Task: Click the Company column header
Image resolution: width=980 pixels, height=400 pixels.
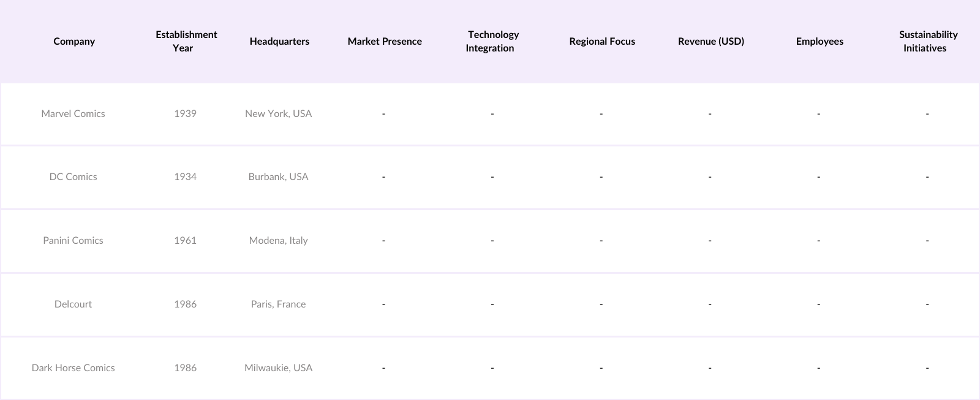Action: (x=74, y=41)
